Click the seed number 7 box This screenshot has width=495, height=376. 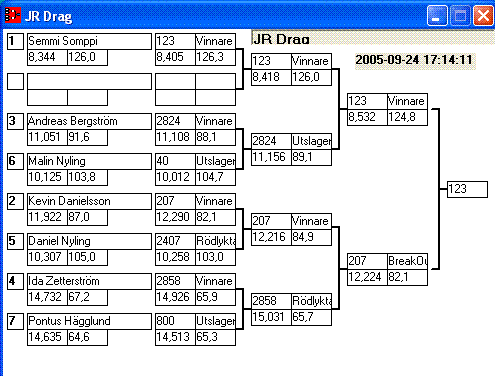pyautogui.click(x=15, y=321)
